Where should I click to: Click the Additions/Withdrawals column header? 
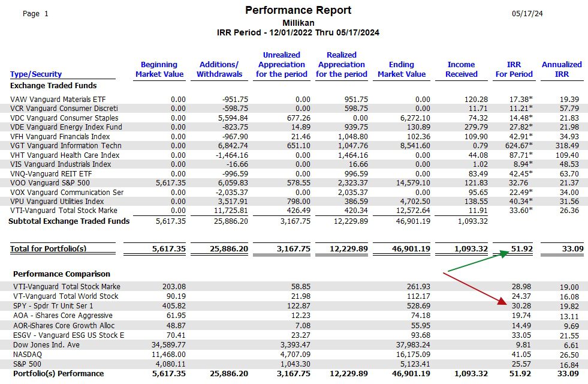tap(219, 70)
